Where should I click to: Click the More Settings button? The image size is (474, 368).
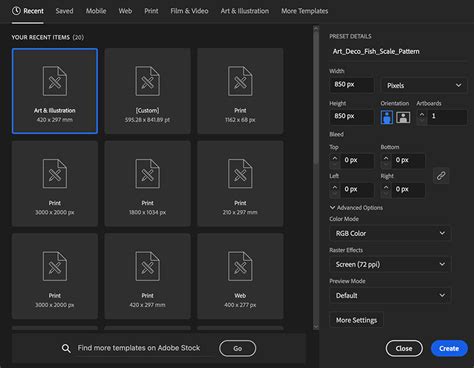point(356,320)
